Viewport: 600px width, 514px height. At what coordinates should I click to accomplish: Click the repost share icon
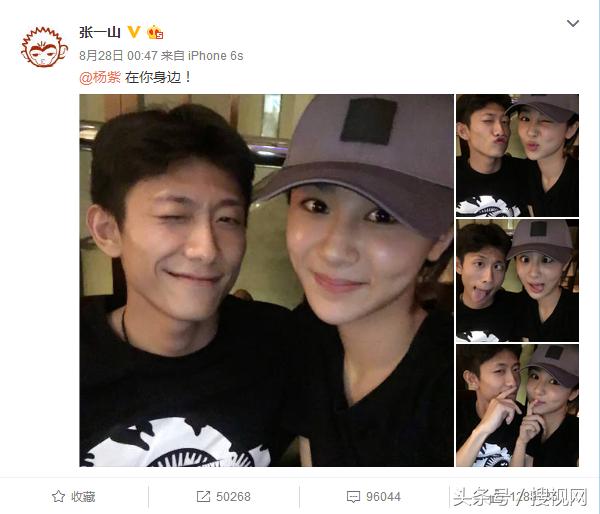pos(203,496)
